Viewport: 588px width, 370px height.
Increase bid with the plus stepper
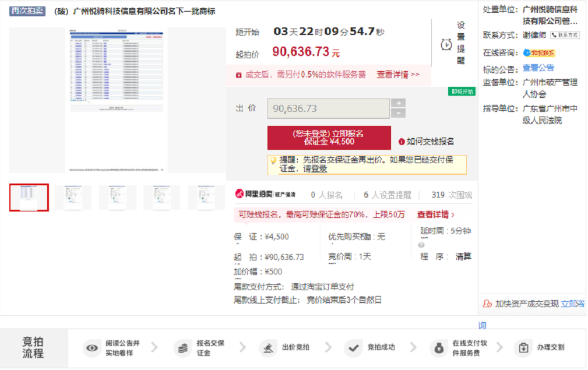[x=399, y=103]
